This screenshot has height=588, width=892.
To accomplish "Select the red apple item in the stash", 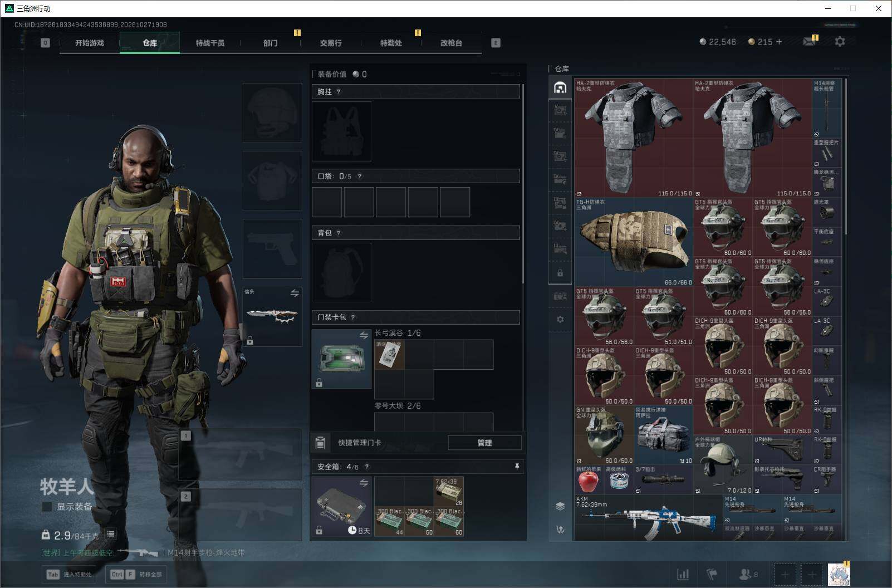I will 589,480.
